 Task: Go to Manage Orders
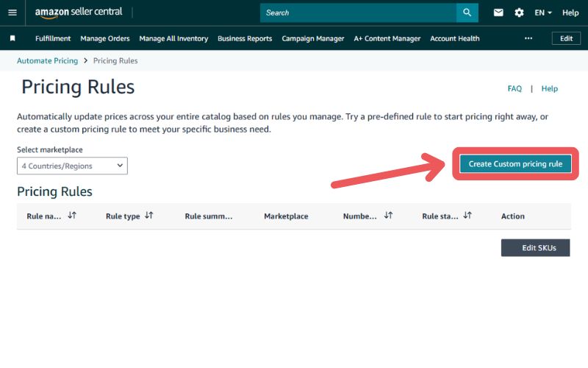(105, 38)
